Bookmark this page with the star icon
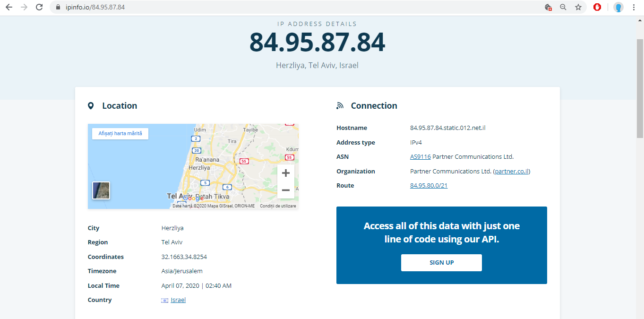The height and width of the screenshot is (319, 644). click(x=578, y=7)
